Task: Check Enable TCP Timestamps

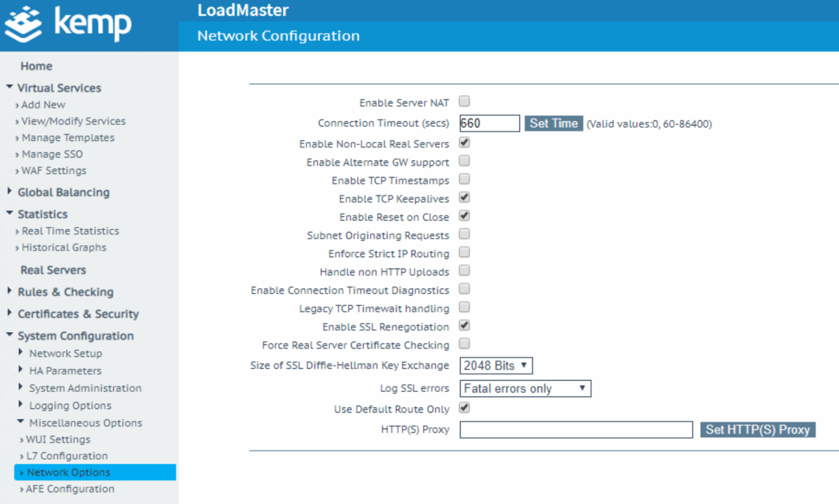Action: tap(464, 179)
